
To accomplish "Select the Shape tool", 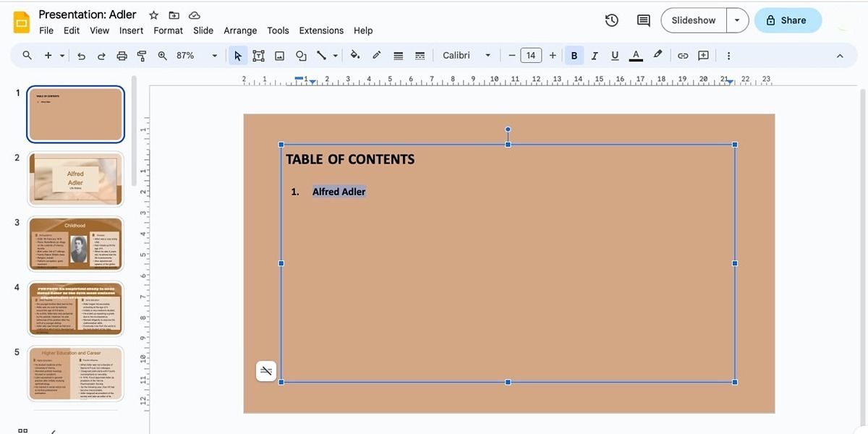I will 301,55.
